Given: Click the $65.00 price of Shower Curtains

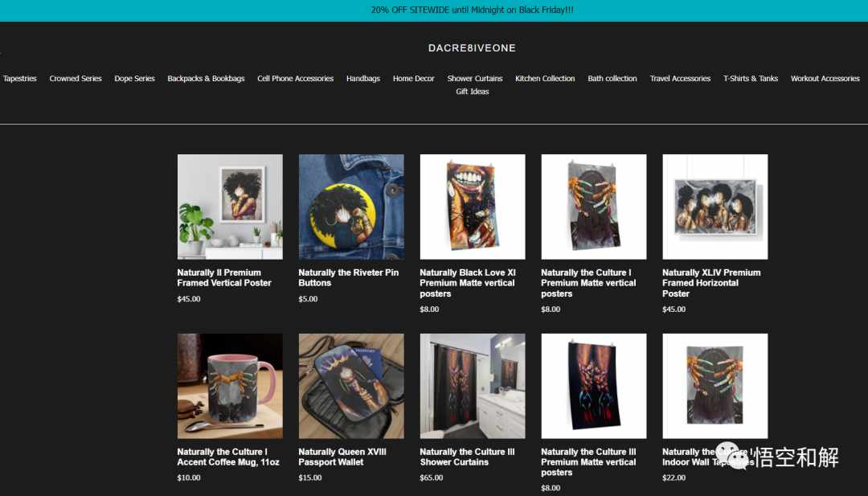Looking at the screenshot, I should pyautogui.click(x=432, y=478).
